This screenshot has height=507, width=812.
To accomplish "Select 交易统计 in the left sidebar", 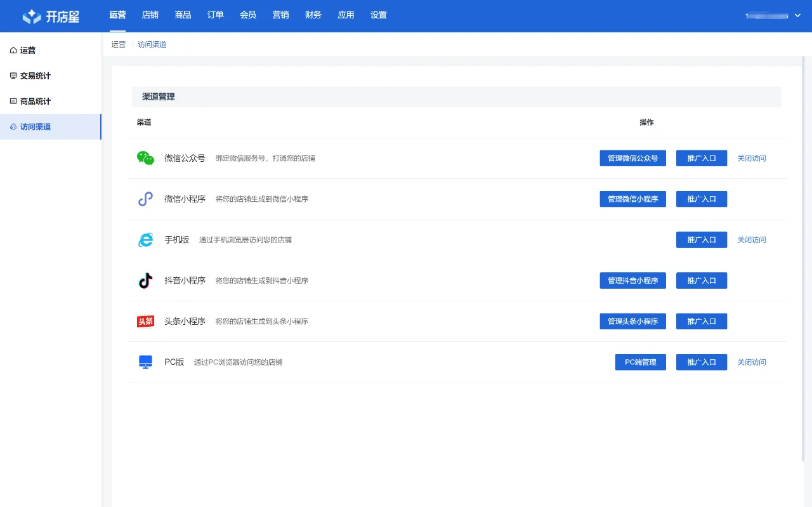I will [x=51, y=76].
